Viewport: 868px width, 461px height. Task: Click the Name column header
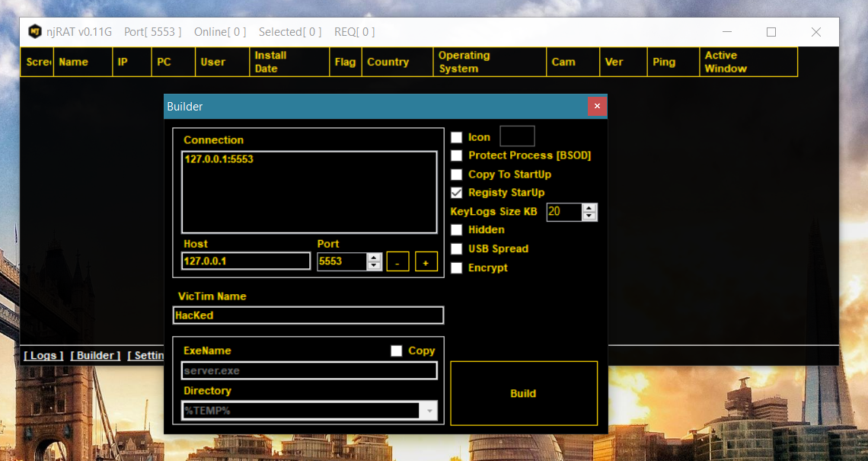click(83, 62)
